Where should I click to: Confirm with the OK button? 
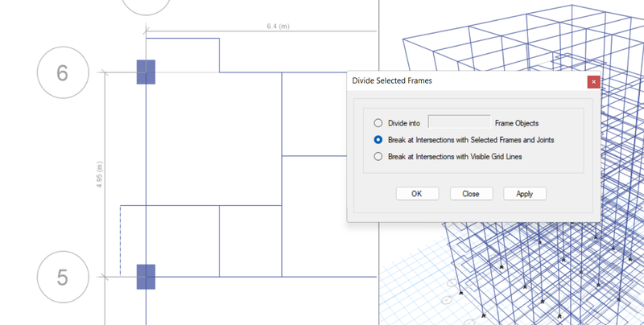tap(417, 194)
